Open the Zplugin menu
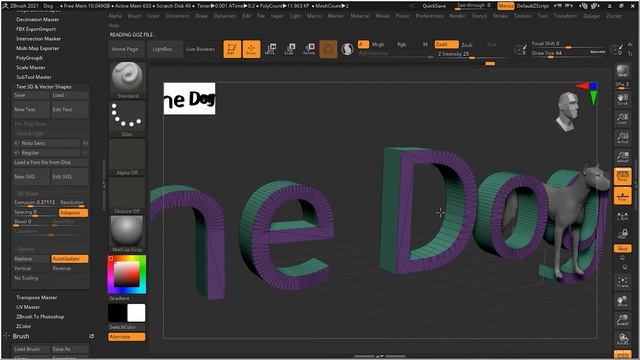The height and width of the screenshot is (360, 640). [591, 16]
